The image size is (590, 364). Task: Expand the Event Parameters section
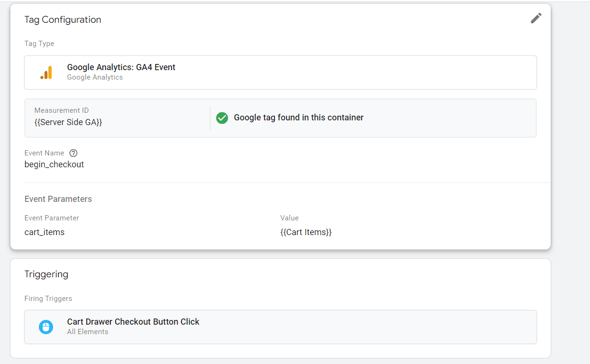(x=58, y=199)
